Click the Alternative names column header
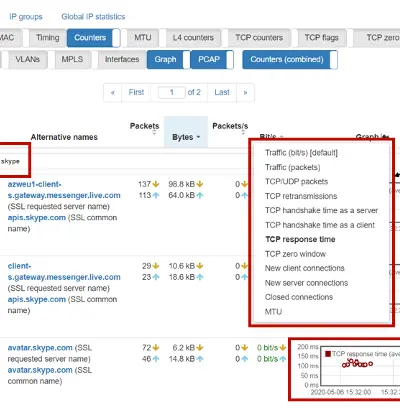400x412 pixels. tap(64, 137)
